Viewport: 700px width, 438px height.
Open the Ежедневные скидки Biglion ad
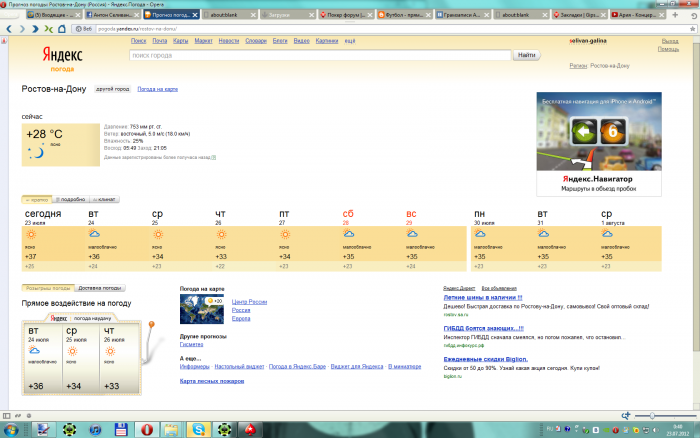coord(486,359)
